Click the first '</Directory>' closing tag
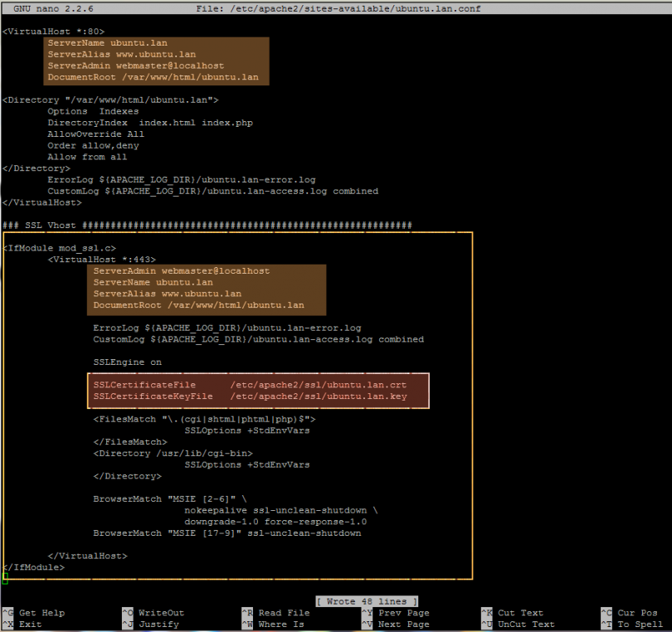Image resolution: width=672 pixels, height=632 pixels. (x=37, y=168)
